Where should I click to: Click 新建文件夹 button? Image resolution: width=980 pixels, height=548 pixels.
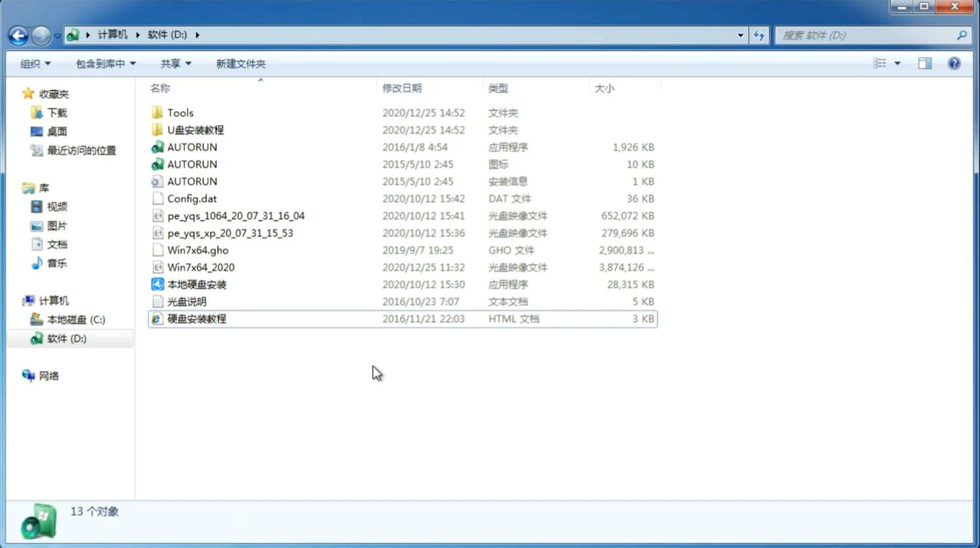click(240, 63)
